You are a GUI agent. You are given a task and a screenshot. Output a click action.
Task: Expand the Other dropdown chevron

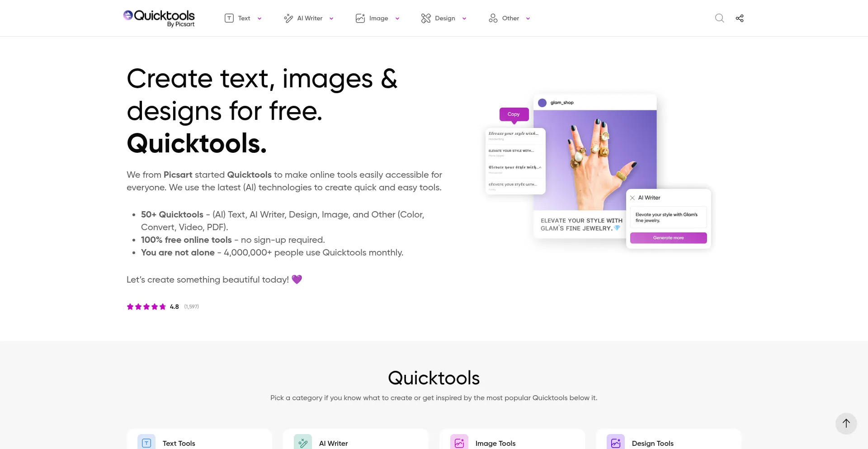(528, 19)
